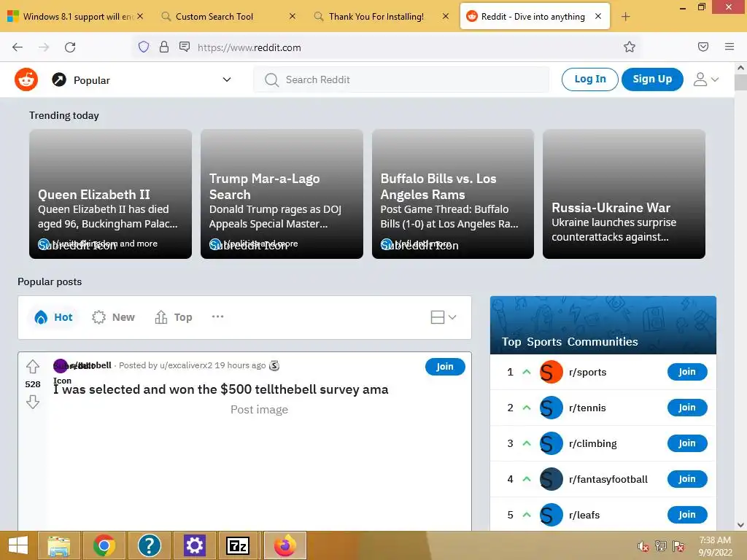Open the Russia-Ukraine War trending card

(624, 194)
